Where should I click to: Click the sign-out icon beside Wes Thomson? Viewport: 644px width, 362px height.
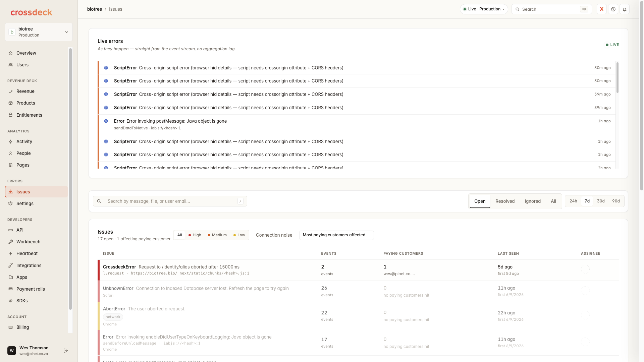(x=66, y=351)
